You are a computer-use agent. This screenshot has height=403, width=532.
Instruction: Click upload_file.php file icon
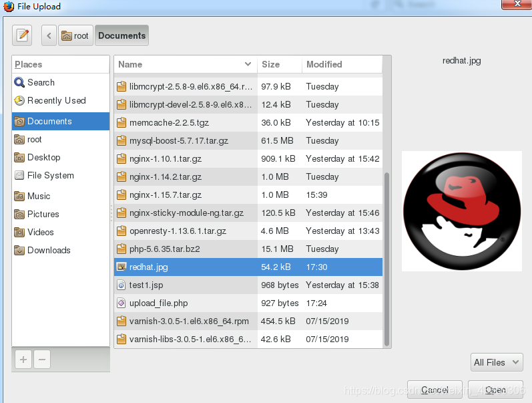click(121, 303)
